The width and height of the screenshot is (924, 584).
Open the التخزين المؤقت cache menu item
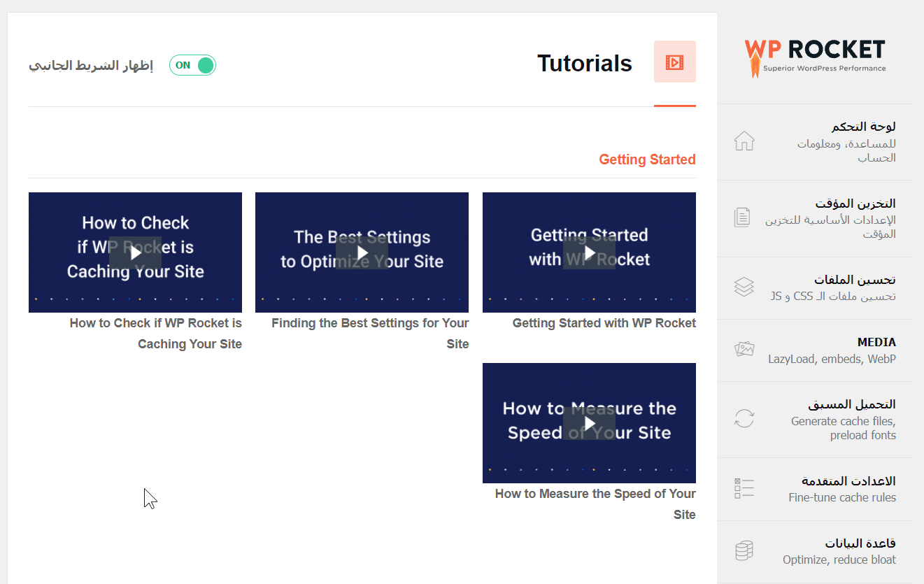pyautogui.click(x=816, y=218)
